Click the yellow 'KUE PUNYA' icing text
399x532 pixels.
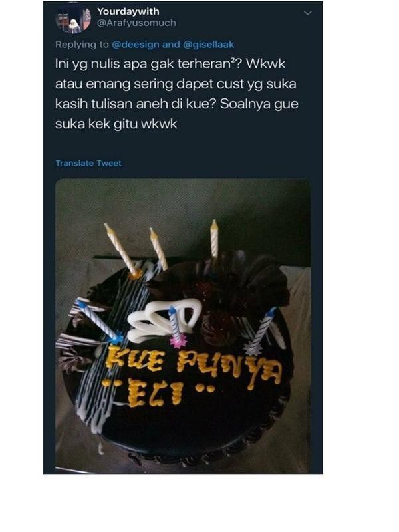[x=194, y=366]
